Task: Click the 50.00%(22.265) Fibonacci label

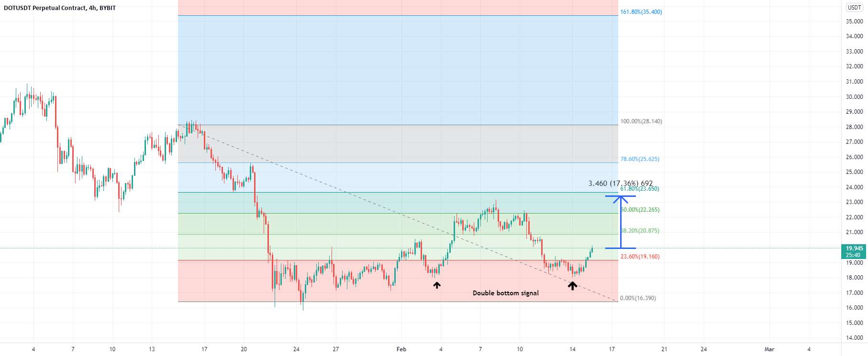Action: coord(640,210)
